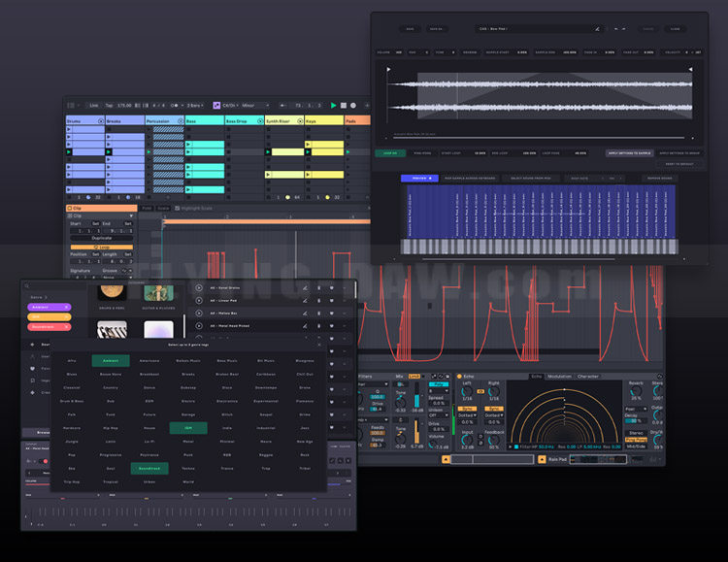Image resolution: width=728 pixels, height=562 pixels.
Task: Fold the Drums group track header icon
Action: tap(100, 120)
